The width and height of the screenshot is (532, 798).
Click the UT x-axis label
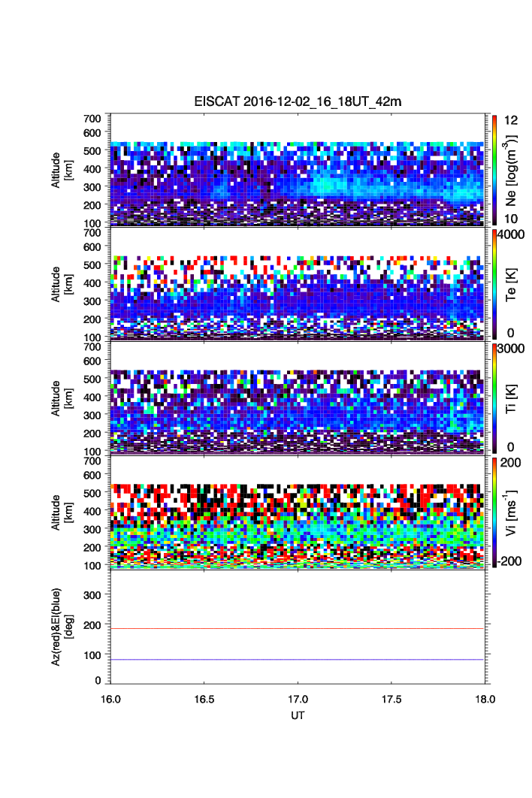pyautogui.click(x=298, y=715)
